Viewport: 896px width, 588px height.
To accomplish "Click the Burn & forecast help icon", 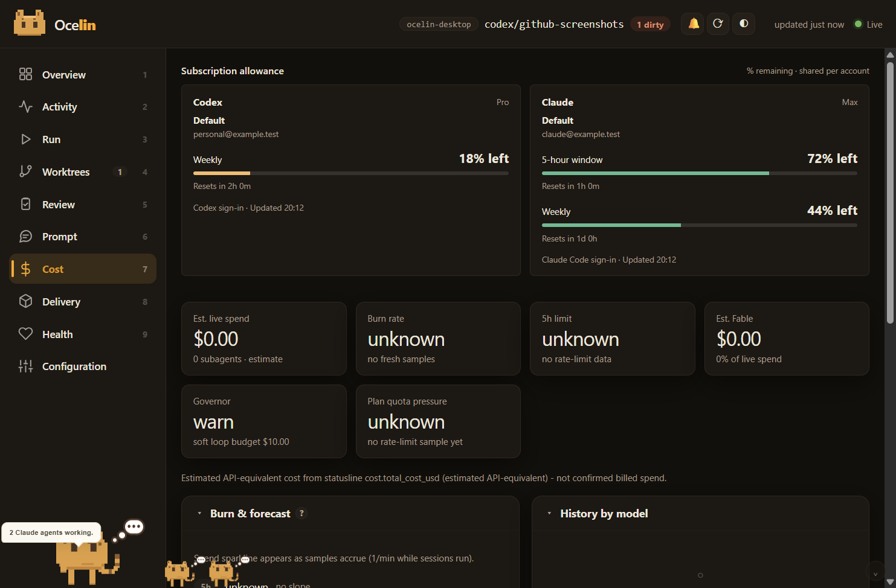I will pos(301,513).
